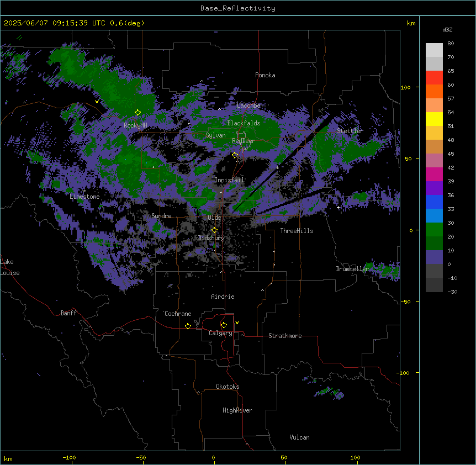Image resolution: width=476 pixels, height=465 pixels.
Task: Click the yellow diamond marker above Calgary label
Action: 224,325
